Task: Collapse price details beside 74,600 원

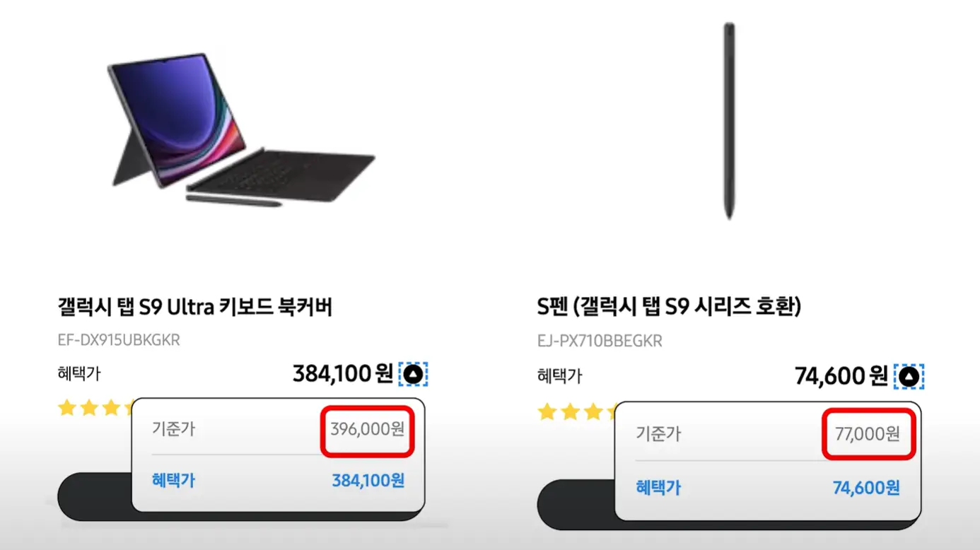Action: point(910,376)
